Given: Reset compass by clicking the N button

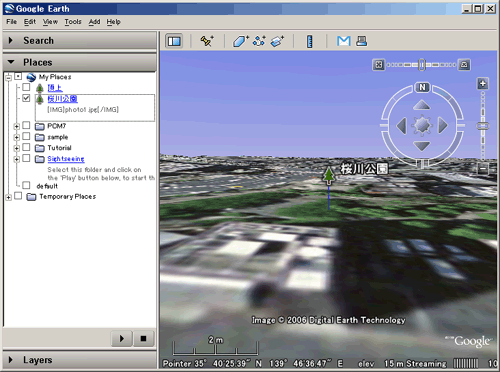Looking at the screenshot, I should click(x=422, y=87).
